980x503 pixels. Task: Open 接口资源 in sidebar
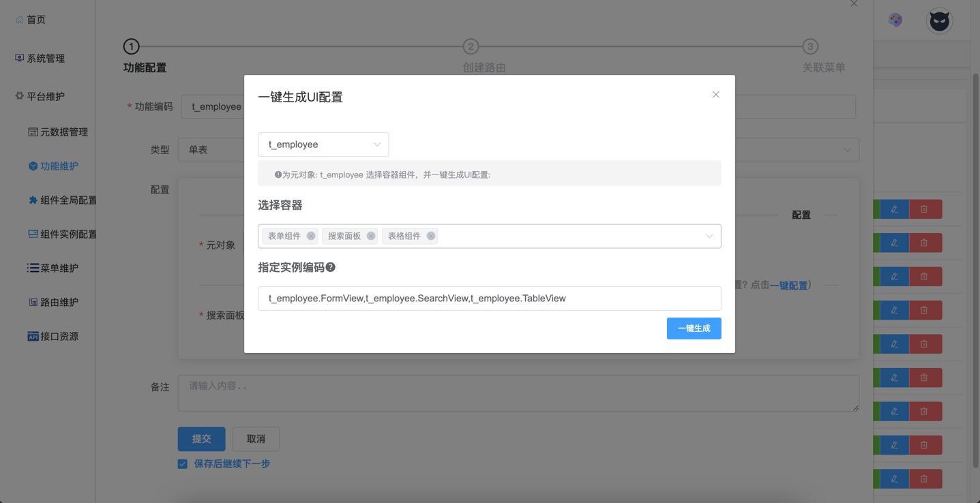59,337
